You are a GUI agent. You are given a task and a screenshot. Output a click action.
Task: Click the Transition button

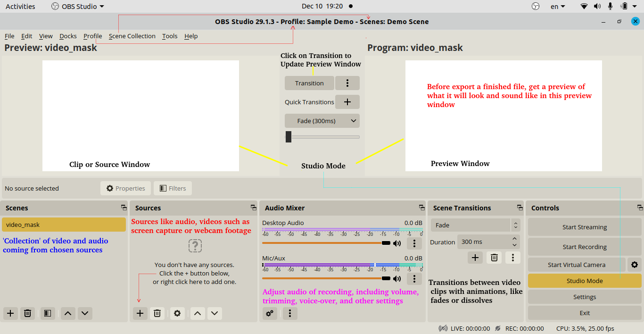[309, 83]
